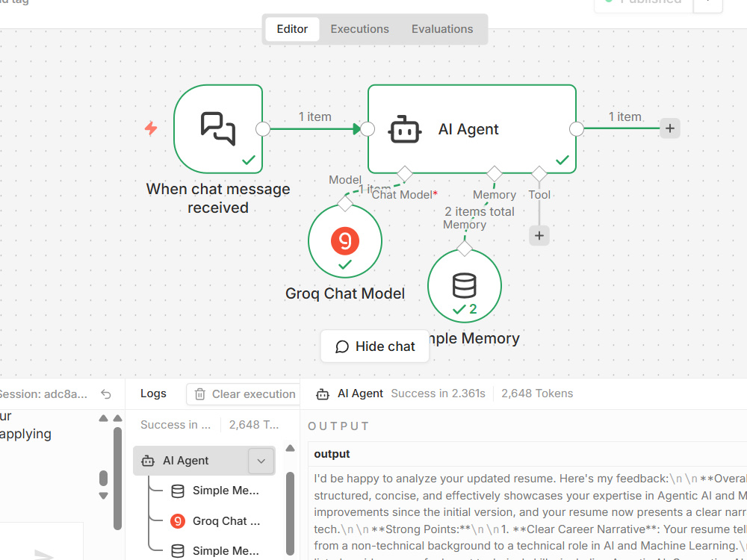Image resolution: width=747 pixels, height=560 pixels.
Task: Add a tool to the AI Agent
Action: click(x=539, y=235)
